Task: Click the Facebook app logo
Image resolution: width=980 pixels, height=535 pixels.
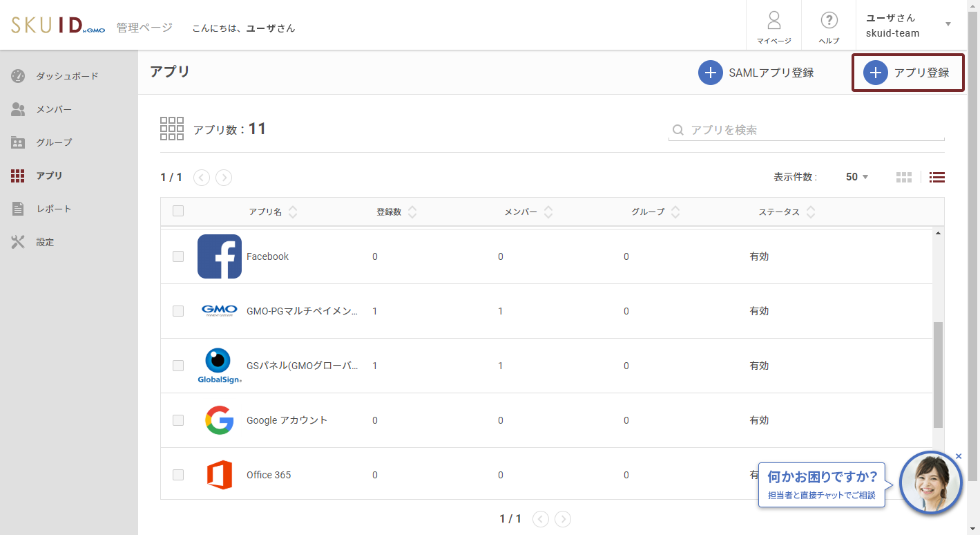Action: click(220, 256)
